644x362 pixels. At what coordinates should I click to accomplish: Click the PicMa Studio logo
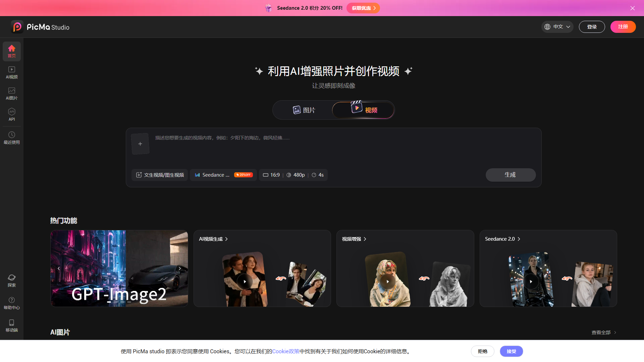(40, 27)
